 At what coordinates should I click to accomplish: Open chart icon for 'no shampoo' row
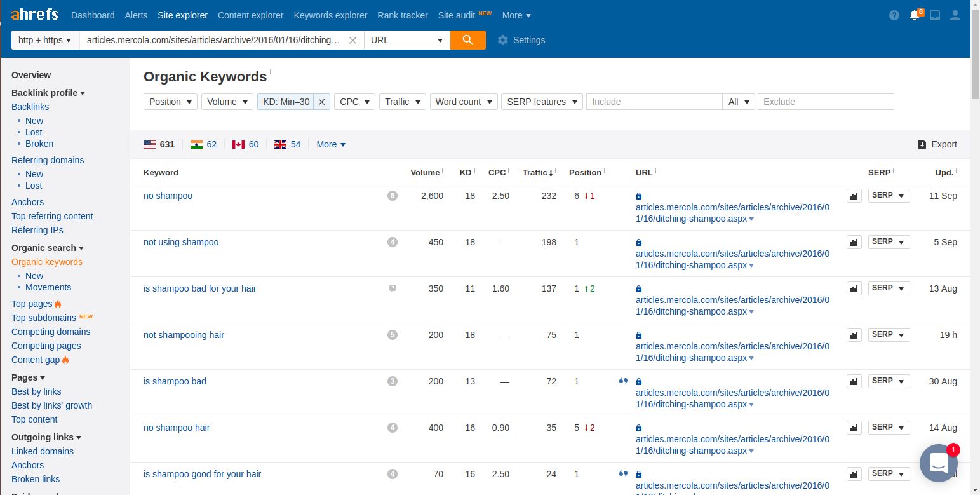[x=854, y=196]
